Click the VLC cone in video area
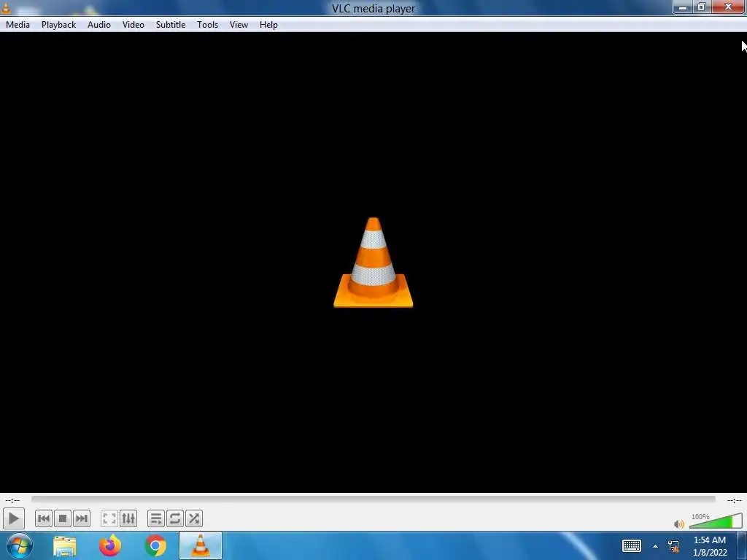The width and height of the screenshot is (747, 560). [x=373, y=262]
